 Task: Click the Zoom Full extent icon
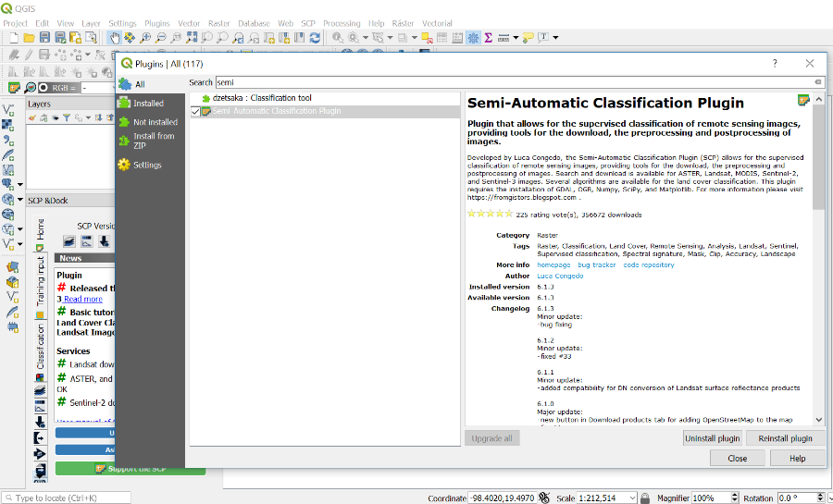(192, 37)
